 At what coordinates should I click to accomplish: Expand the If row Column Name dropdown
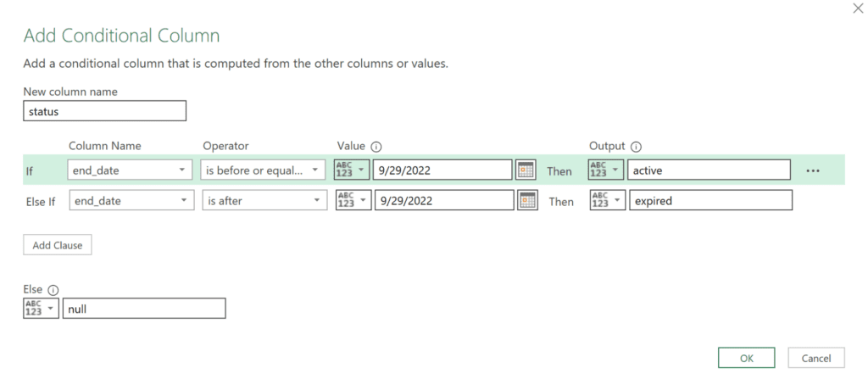[x=130, y=170]
